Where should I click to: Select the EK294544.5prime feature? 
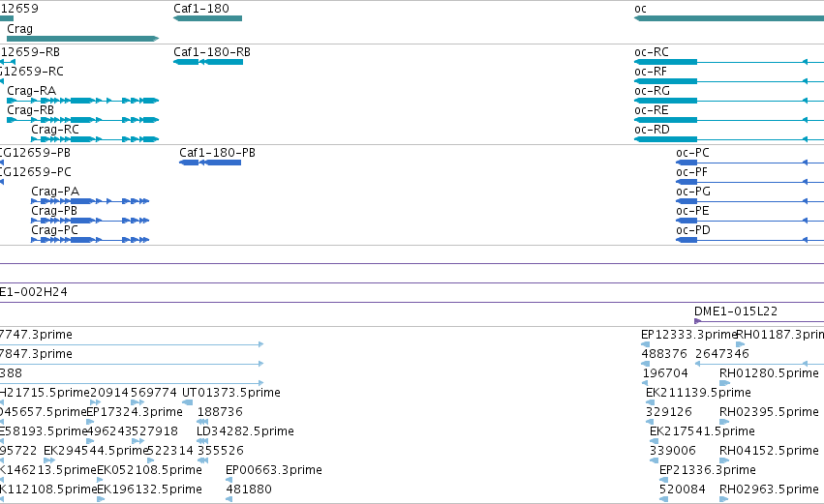49,460
